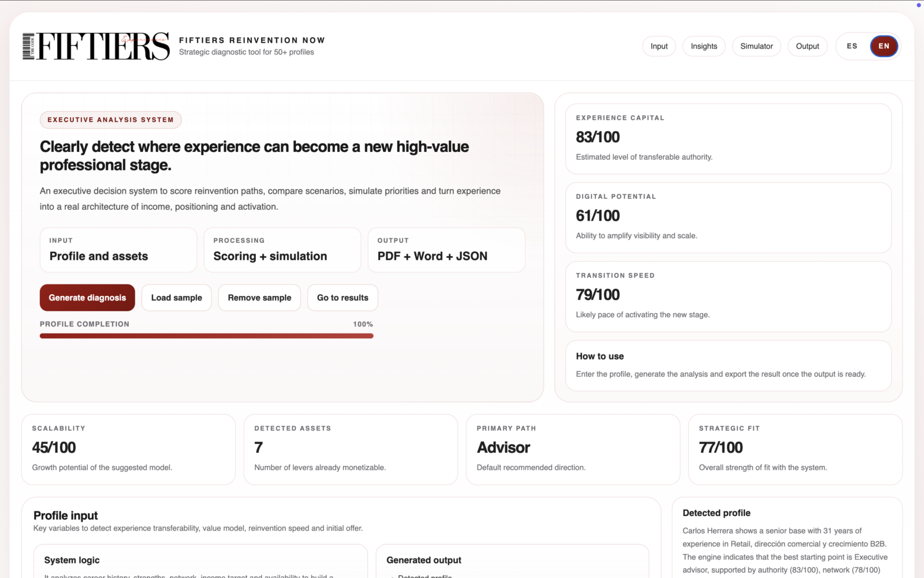Select the EN language toggle
The width and height of the screenshot is (924, 578).
click(884, 46)
